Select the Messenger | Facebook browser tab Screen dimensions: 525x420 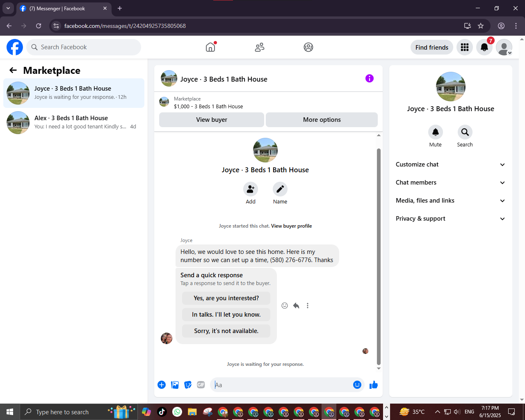[x=64, y=8]
